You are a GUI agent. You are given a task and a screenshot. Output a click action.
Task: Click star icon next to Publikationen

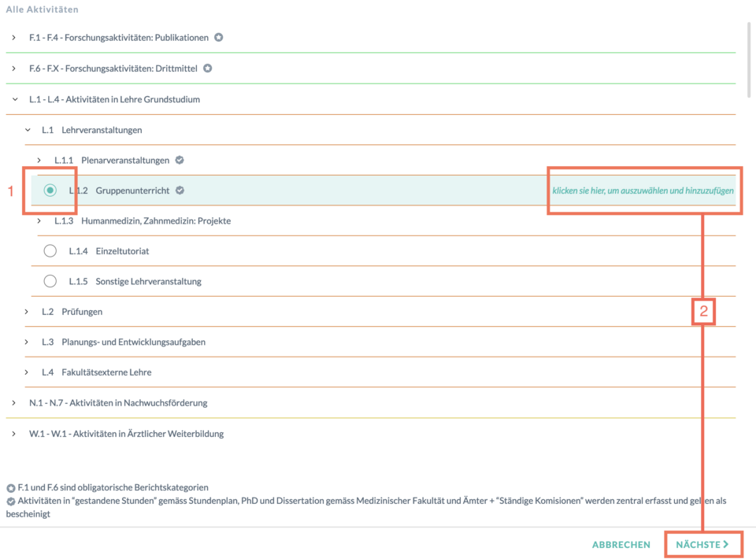[219, 38]
